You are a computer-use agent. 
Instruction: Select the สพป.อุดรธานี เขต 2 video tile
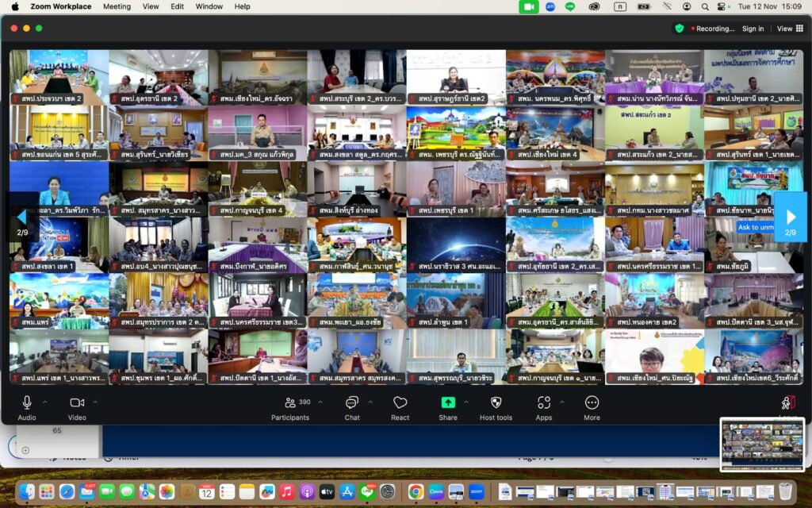159,77
